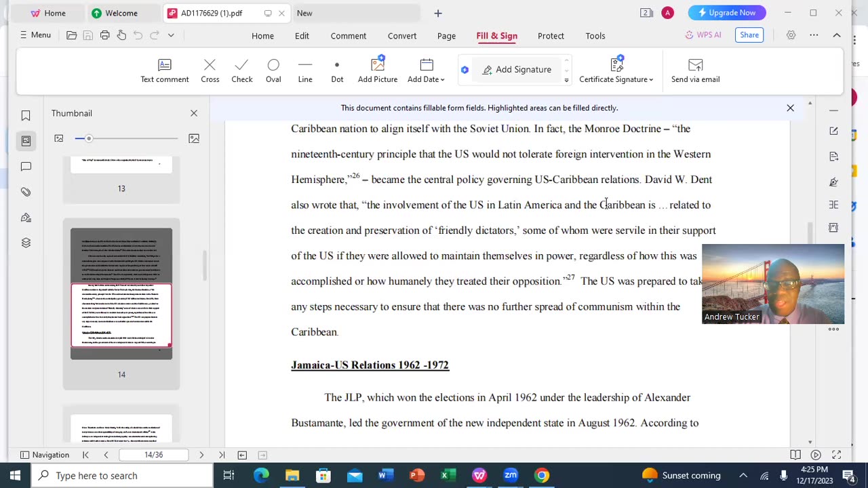Click the page number input field
The height and width of the screenshot is (488, 868).
tap(153, 455)
